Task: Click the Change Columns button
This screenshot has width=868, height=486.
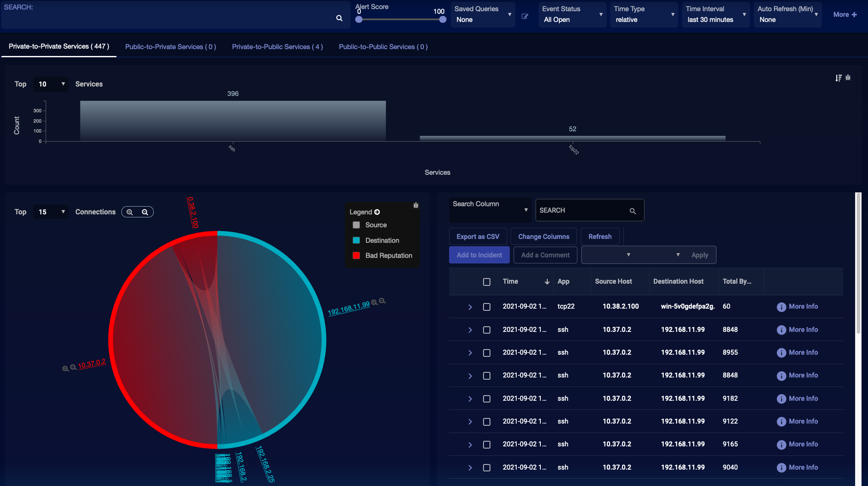Action: (x=543, y=237)
